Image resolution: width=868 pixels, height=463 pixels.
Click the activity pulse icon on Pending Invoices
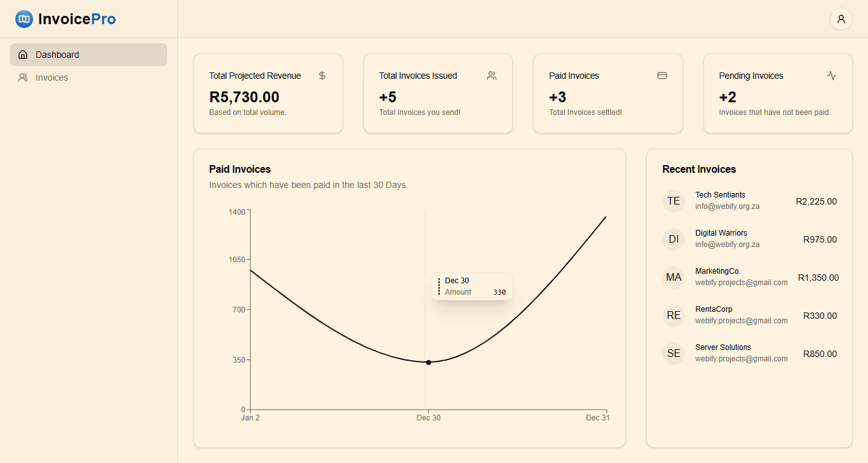(x=832, y=76)
